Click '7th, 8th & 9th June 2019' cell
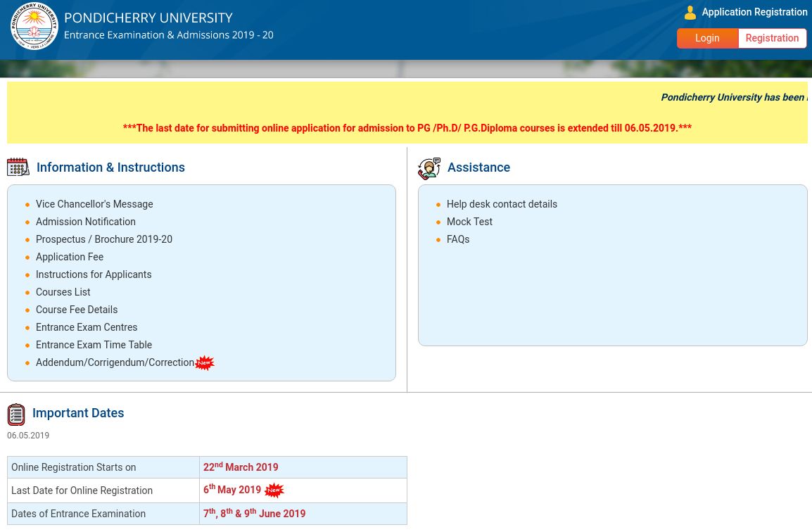This screenshot has height=532, width=812. pyautogui.click(x=303, y=514)
